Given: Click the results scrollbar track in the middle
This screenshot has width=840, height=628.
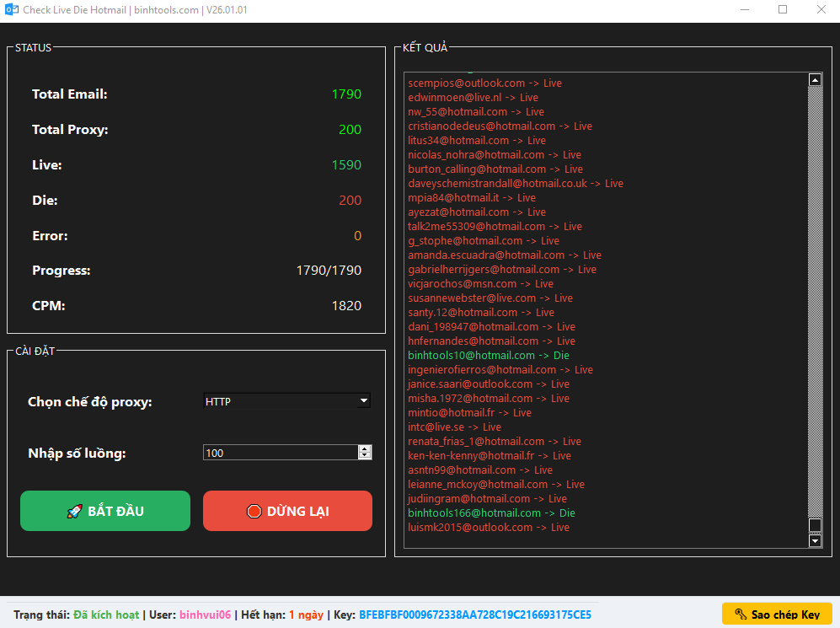Looking at the screenshot, I should click(x=815, y=303).
